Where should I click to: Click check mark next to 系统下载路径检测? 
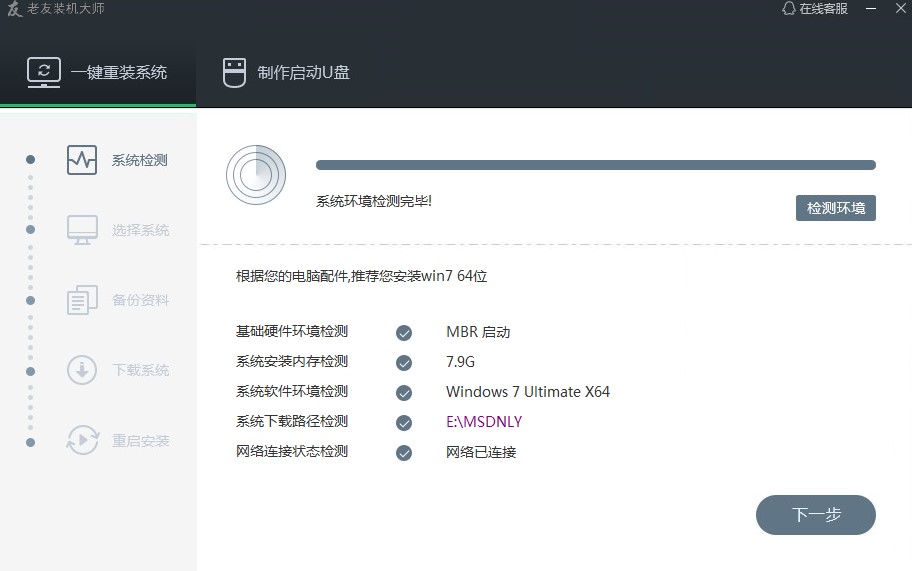point(404,423)
